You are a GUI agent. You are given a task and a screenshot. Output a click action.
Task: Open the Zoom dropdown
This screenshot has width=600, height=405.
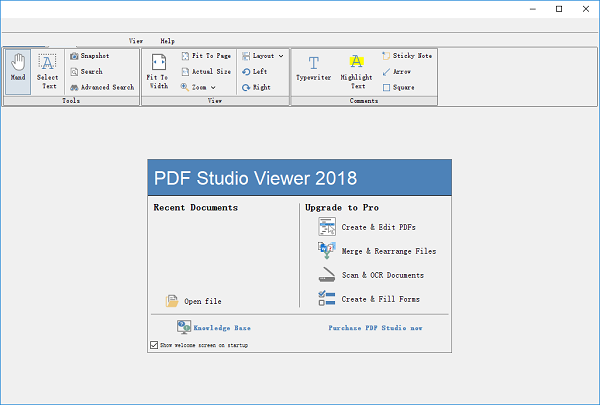(198, 87)
